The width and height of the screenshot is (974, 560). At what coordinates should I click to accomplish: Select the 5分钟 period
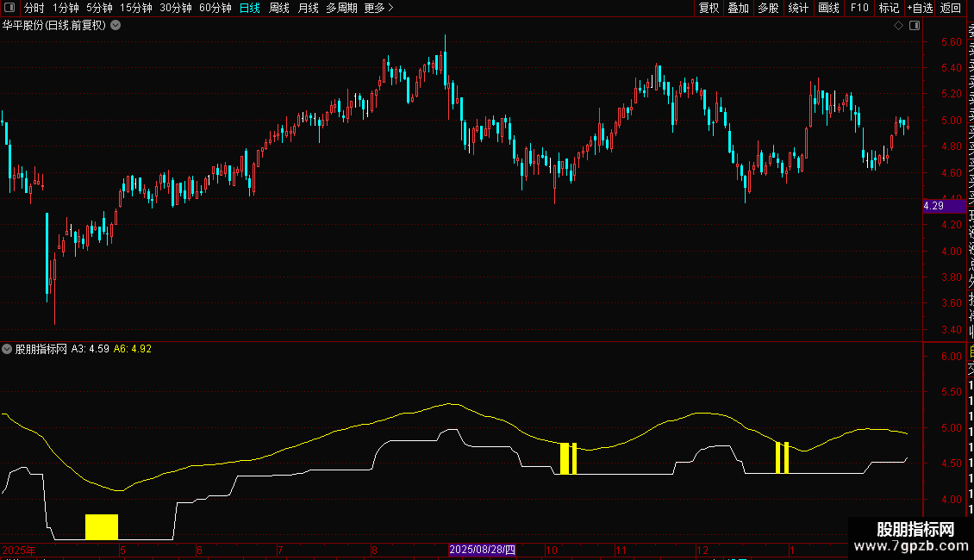pos(99,8)
